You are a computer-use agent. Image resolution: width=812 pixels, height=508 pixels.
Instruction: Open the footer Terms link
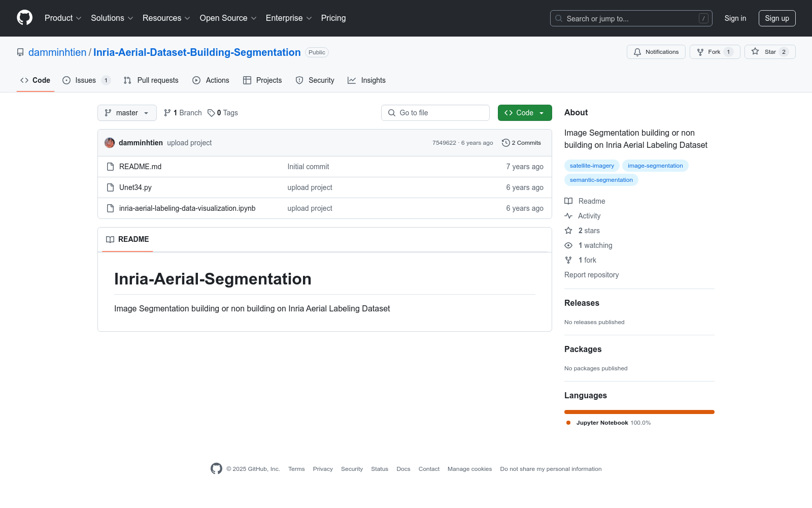296,469
